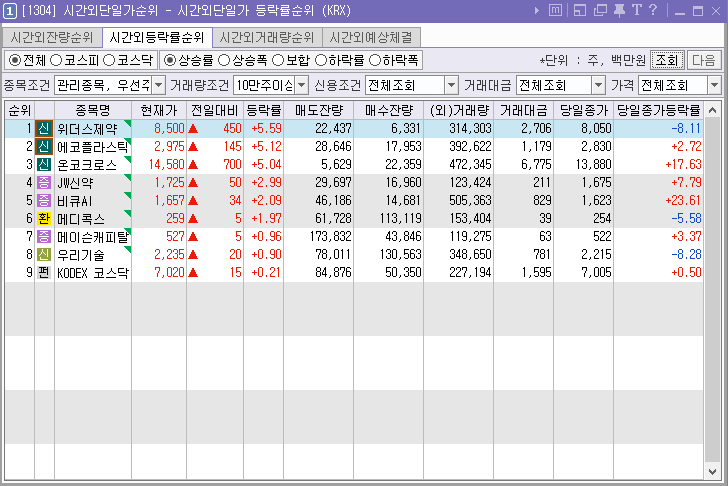This screenshot has width=728, height=486.
Task: Click the table scrollbar up arrow
Action: 713,110
